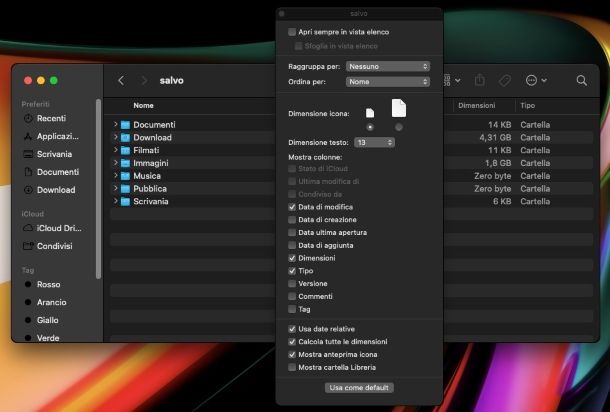Screen dimensions: 610x412
Task: Sort by the Nome column header
Action: [144, 105]
